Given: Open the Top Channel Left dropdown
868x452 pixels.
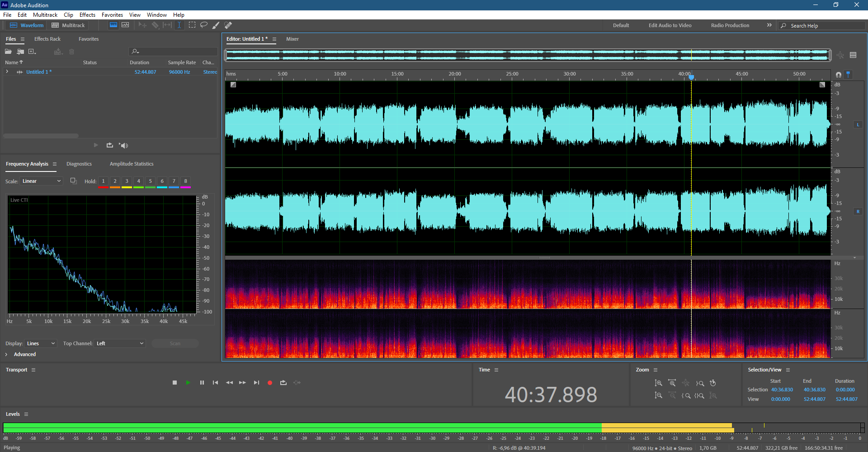Looking at the screenshot, I should click(x=120, y=343).
